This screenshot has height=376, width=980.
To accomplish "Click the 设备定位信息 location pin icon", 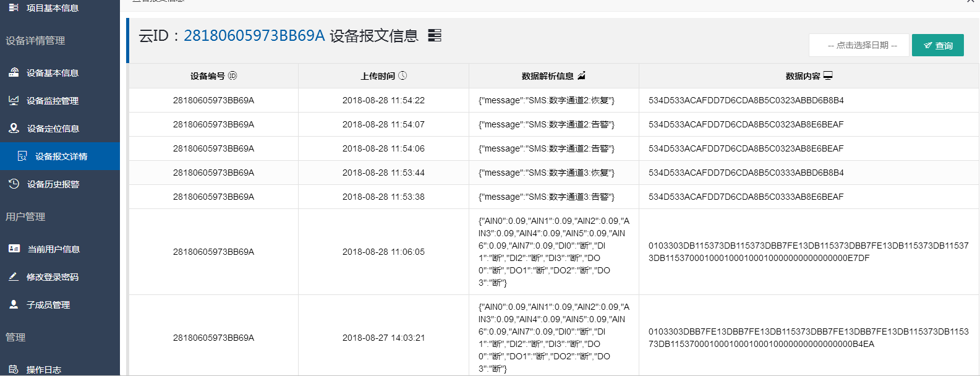I will pyautogui.click(x=14, y=128).
